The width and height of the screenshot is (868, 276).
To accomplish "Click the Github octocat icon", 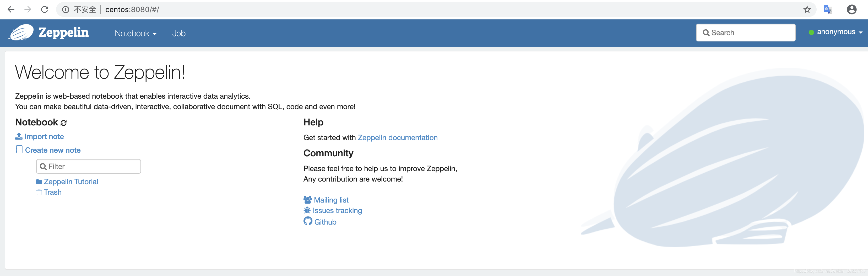I will [x=308, y=221].
